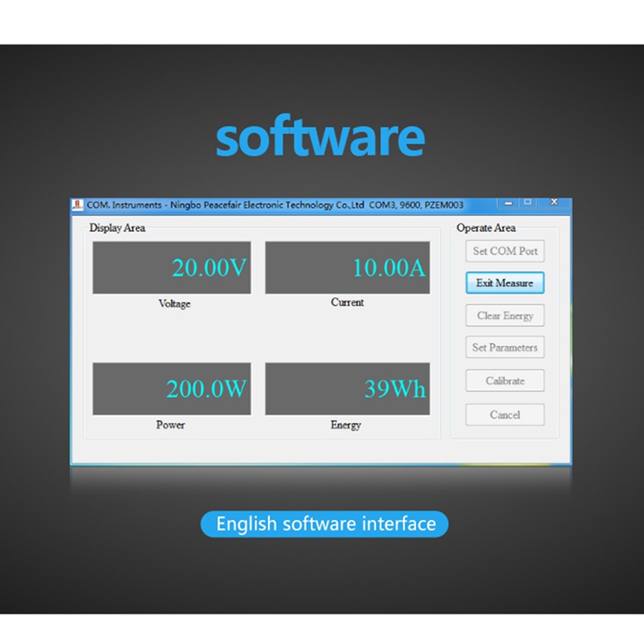Viewport: 644px width, 644px height.
Task: Click the Voltage label
Action: point(175,304)
